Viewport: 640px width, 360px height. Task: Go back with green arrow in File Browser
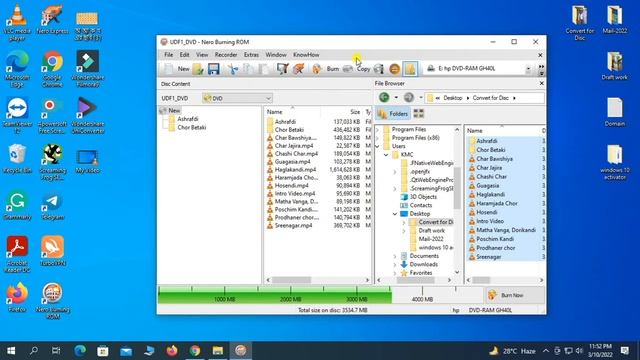[384, 98]
